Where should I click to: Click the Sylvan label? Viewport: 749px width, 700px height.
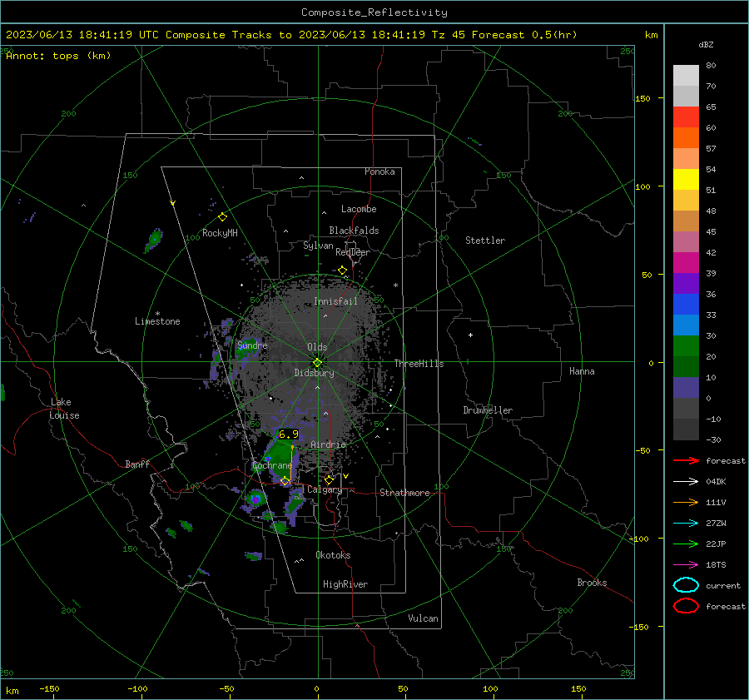(x=318, y=246)
